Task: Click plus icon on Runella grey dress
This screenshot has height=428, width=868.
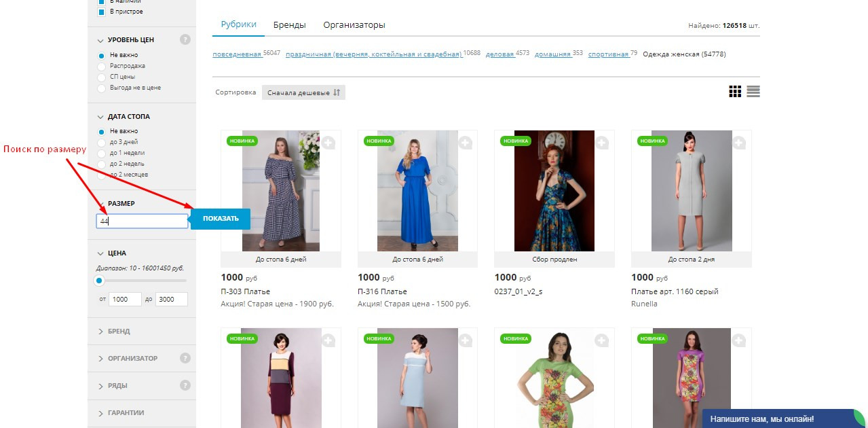Action: point(739,143)
